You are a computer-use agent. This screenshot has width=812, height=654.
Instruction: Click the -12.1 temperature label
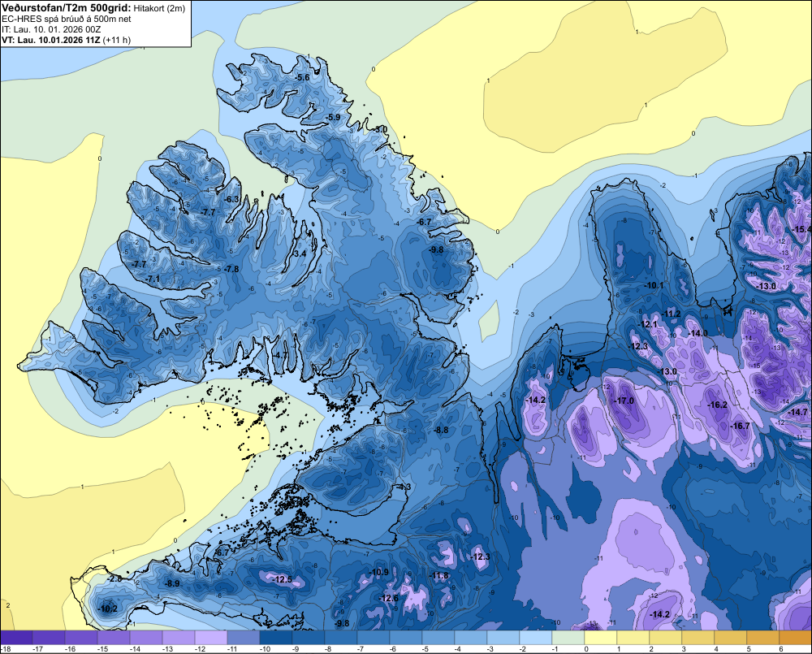[647, 324]
